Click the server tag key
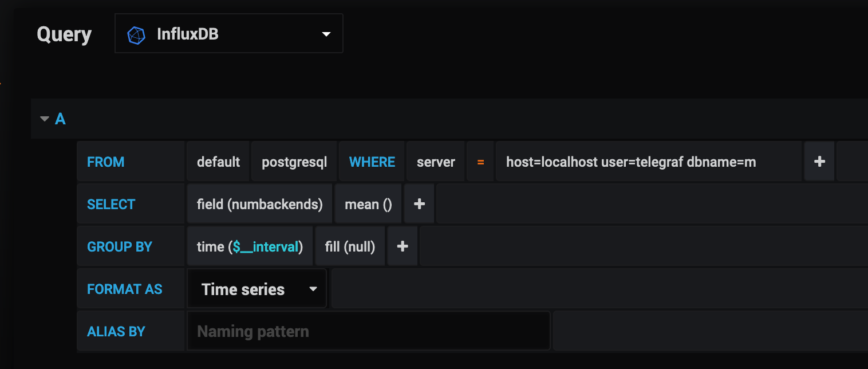 [436, 162]
